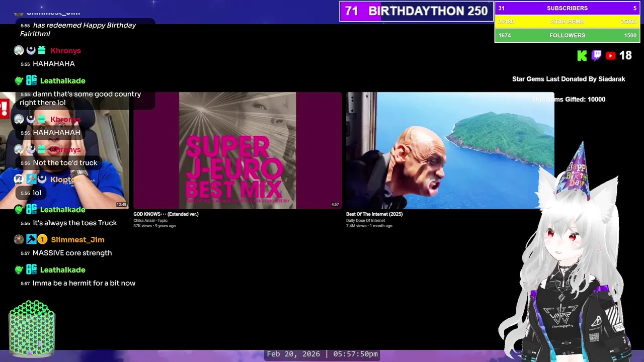This screenshot has width=644, height=362.
Task: Open the 'Daily Dose Of Internet' channel link
Action: coord(365,220)
